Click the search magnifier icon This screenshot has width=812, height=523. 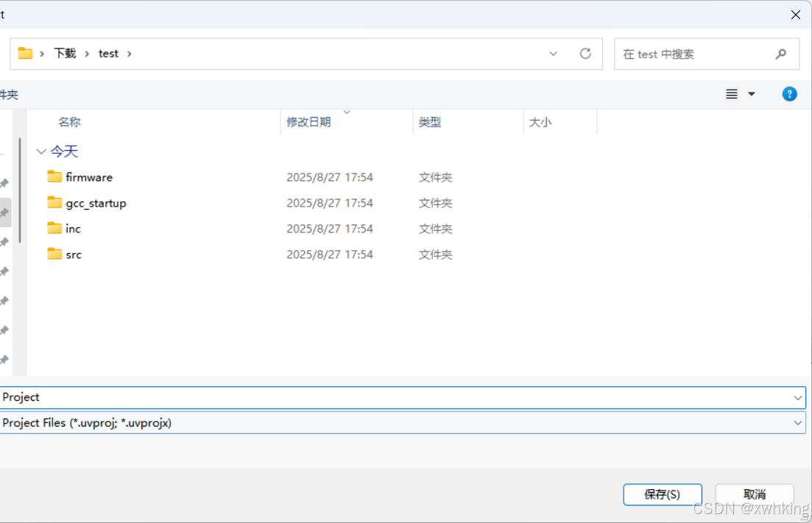click(x=781, y=54)
